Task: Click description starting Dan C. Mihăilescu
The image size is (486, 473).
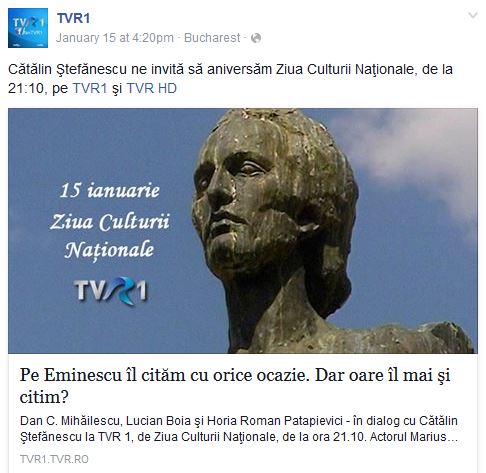Action: pyautogui.click(x=239, y=429)
